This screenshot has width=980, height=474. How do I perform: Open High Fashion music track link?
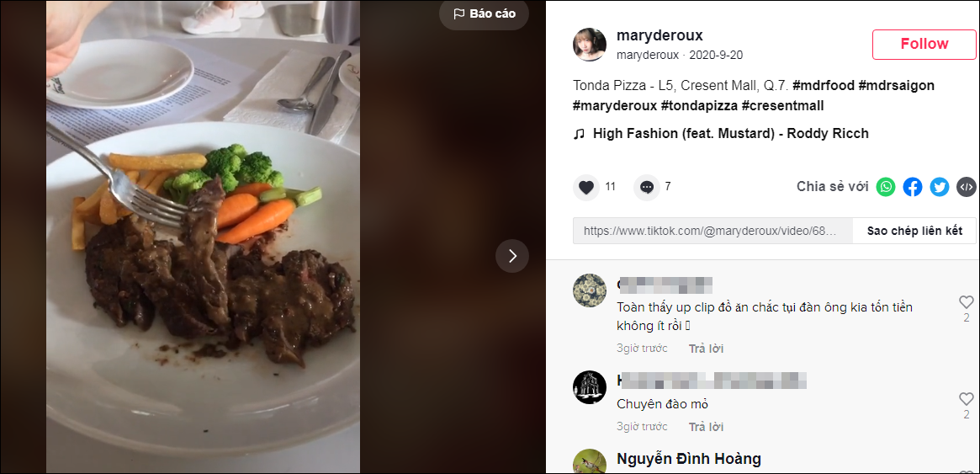(730, 134)
